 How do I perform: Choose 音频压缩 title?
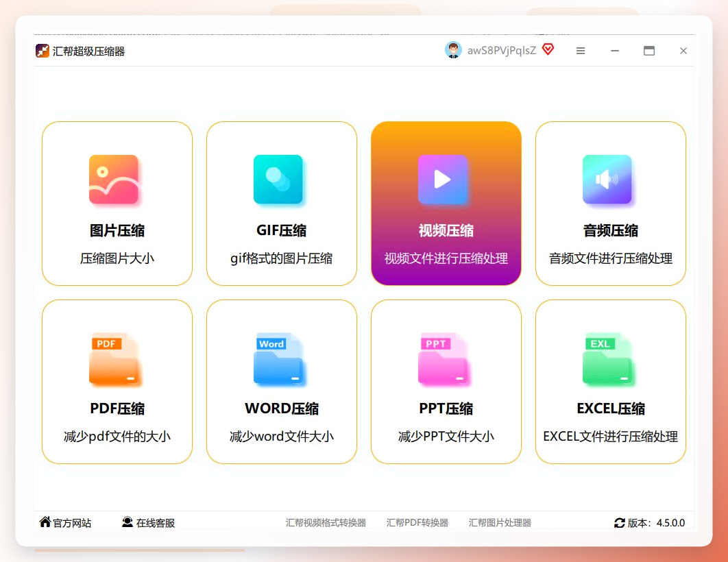coord(611,230)
